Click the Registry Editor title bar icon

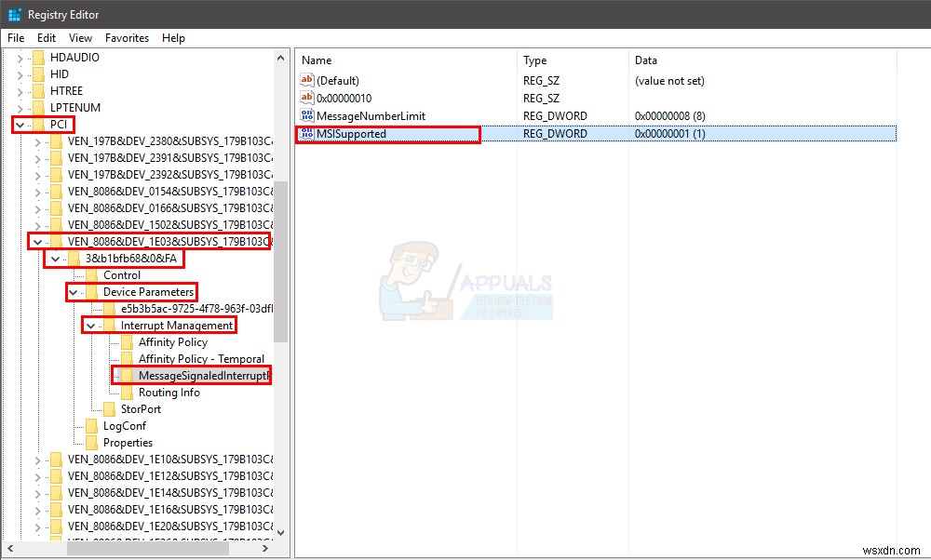tap(14, 14)
